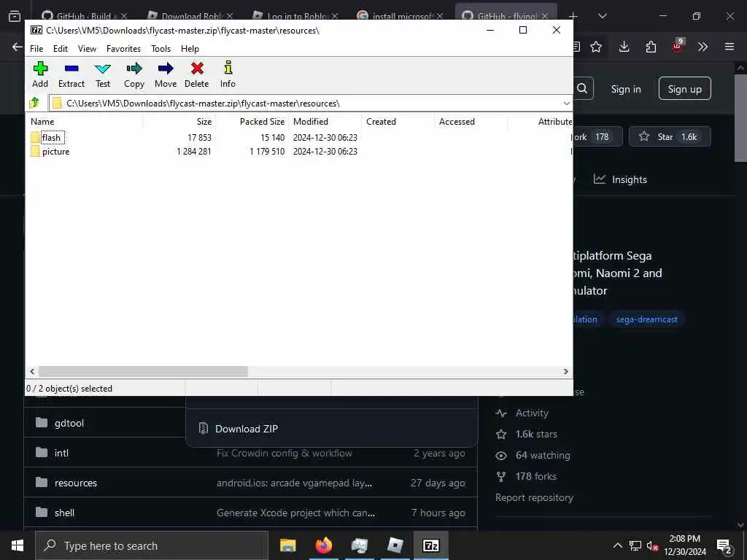Image resolution: width=747 pixels, height=560 pixels.
Task: Open the Activity link in sidebar
Action: 532,413
